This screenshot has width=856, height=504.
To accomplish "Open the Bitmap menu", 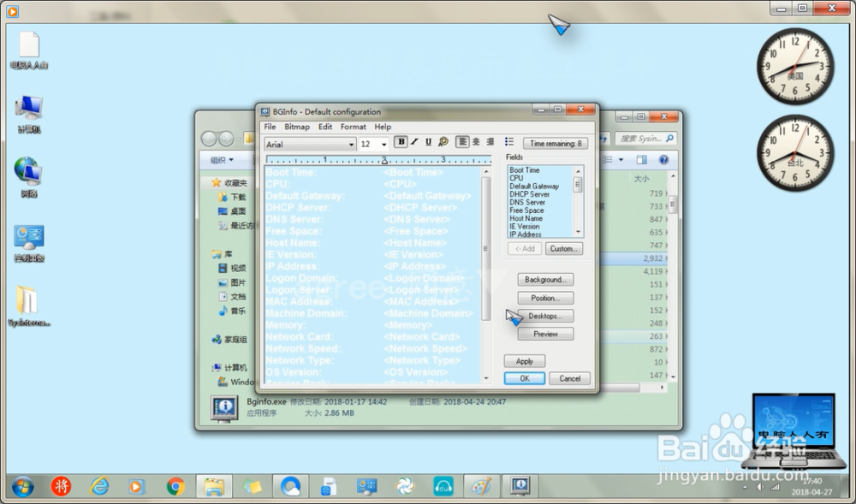I will coord(297,127).
